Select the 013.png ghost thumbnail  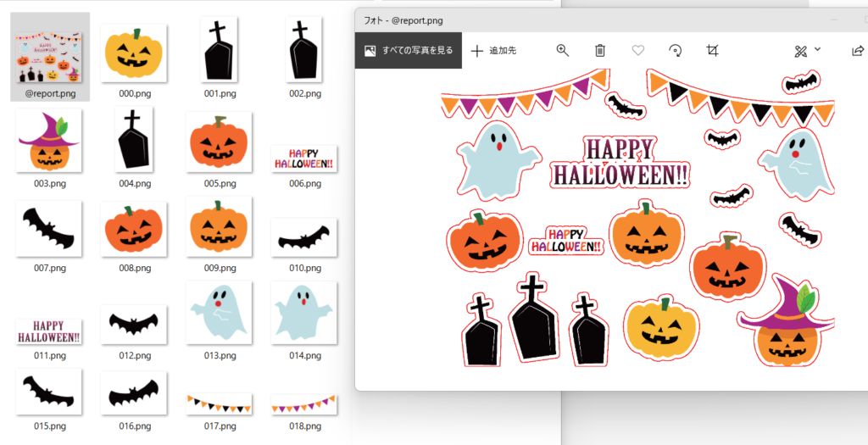tap(219, 312)
